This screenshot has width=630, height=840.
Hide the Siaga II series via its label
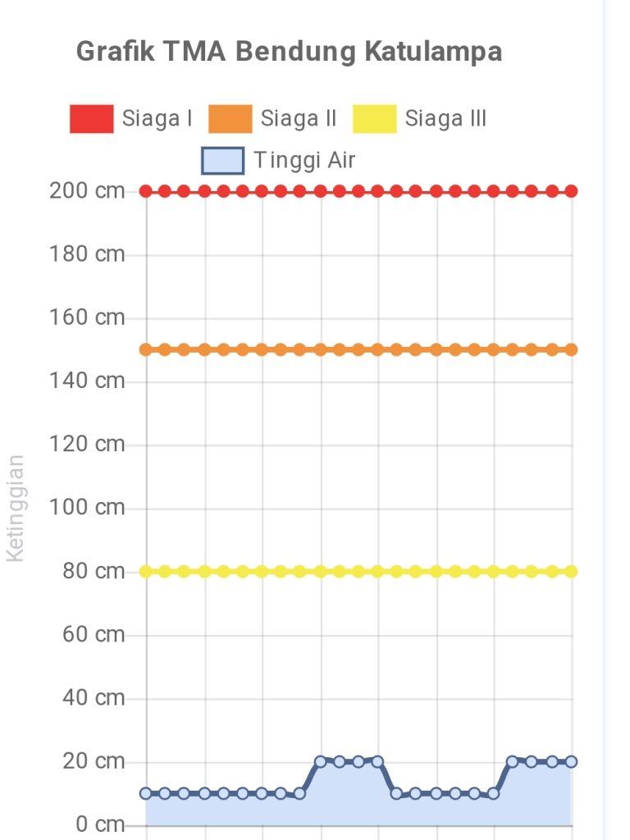click(299, 119)
